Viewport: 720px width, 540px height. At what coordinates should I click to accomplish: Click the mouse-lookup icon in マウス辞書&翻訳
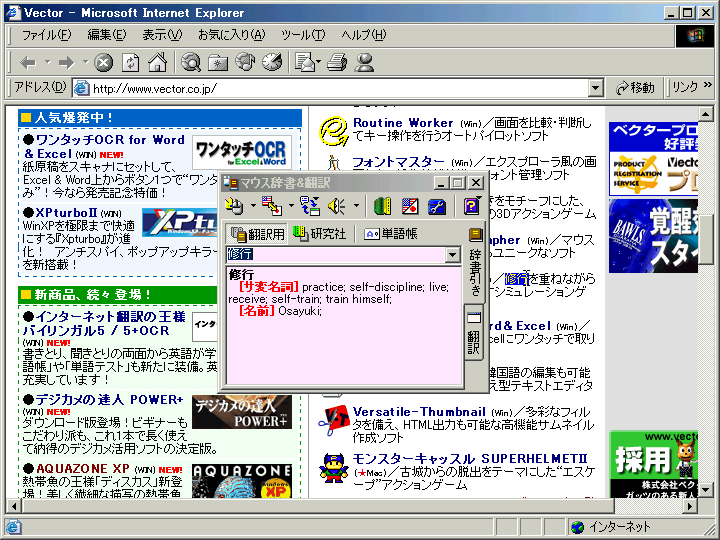pos(235,206)
